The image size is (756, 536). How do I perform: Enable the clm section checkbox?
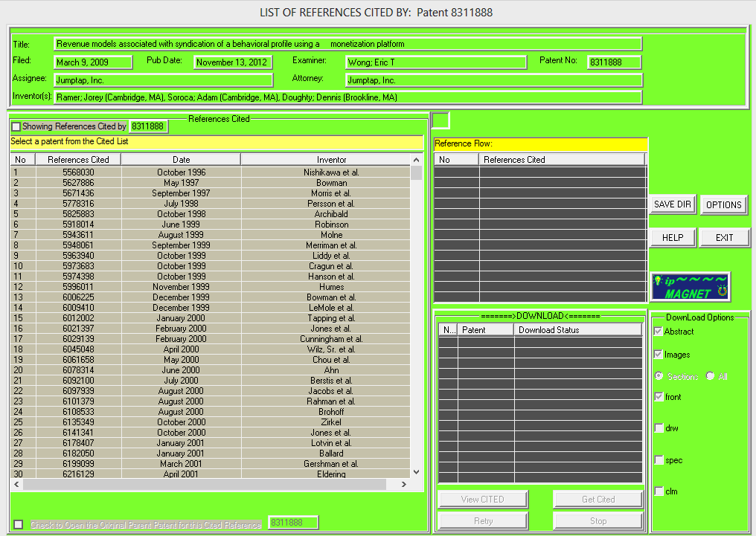point(659,491)
